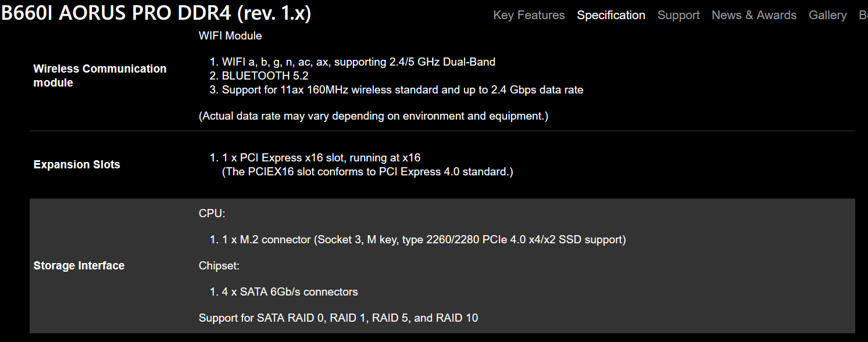This screenshot has height=342, width=868.
Task: Select the Wireless Communication module label
Action: 100,75
